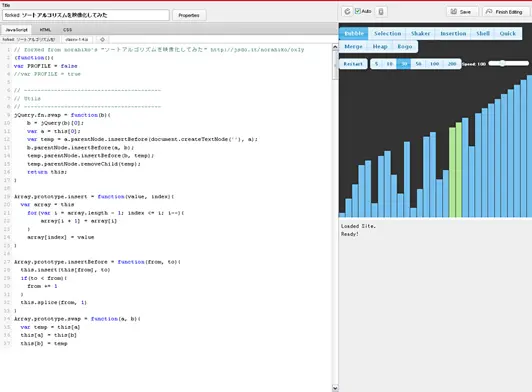Screen dimensions: 532x392
Task: Click the 'return this;' code line
Action: point(47,172)
